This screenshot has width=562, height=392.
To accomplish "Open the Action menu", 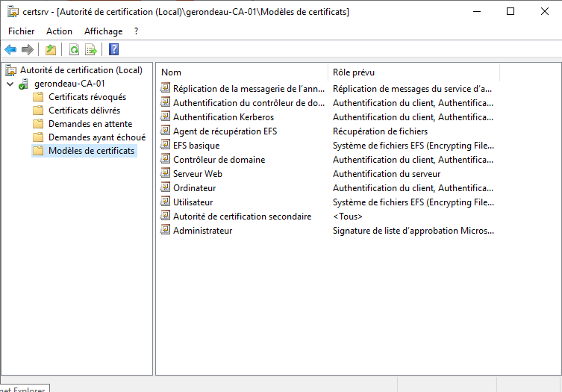I will pyautogui.click(x=59, y=31).
